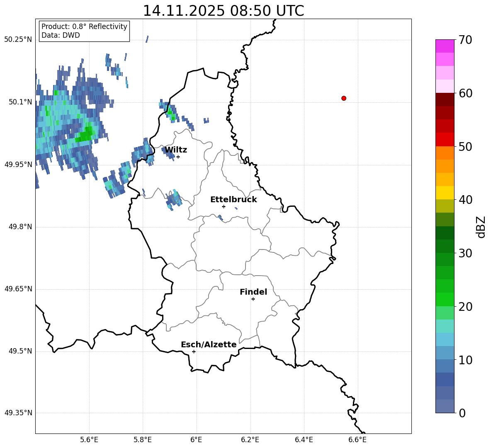The height and width of the screenshot is (448, 491).
Task: Click the colorbar '0' tick label
Action: [x=462, y=413]
